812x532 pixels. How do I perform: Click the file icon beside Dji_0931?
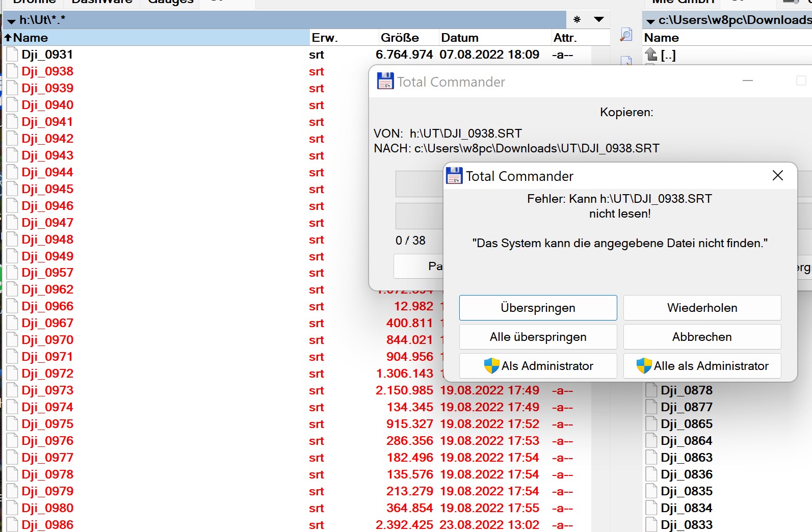tap(12, 55)
